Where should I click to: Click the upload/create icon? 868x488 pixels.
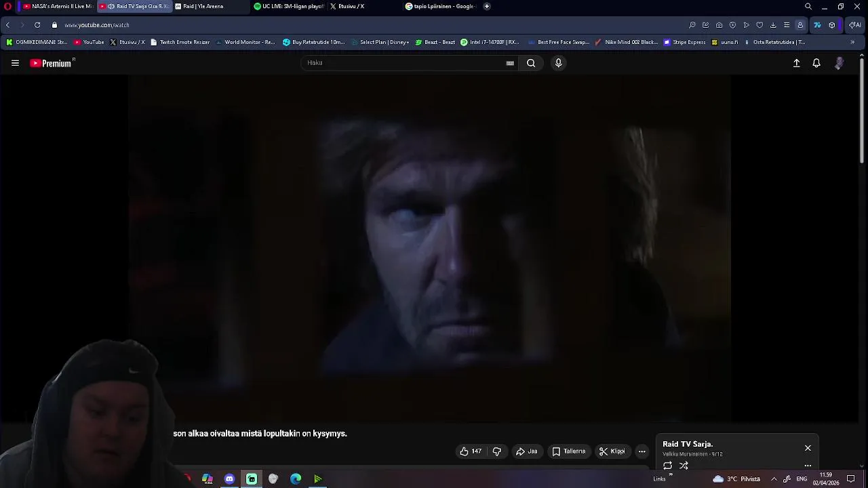pyautogui.click(x=797, y=63)
